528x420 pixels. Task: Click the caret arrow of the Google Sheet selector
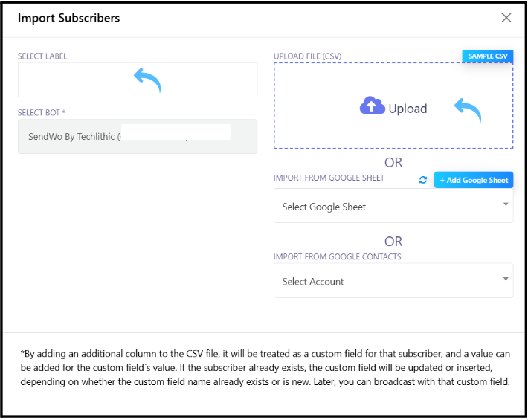pos(506,204)
